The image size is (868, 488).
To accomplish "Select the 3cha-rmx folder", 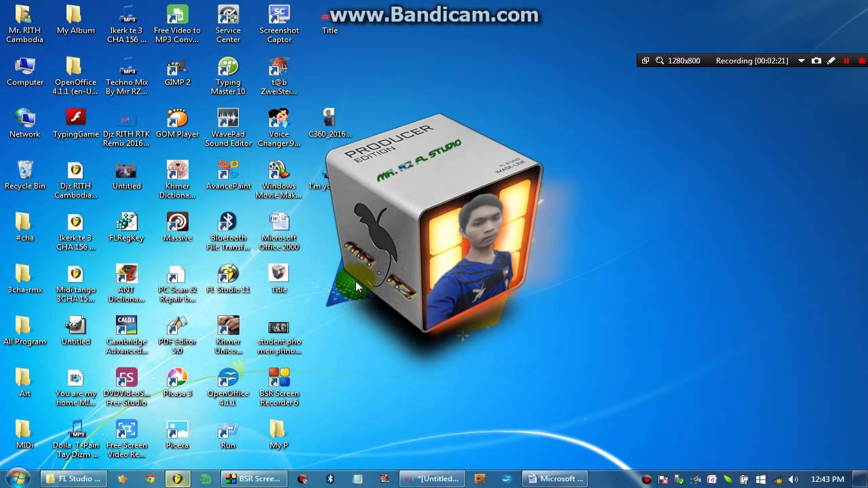I will click(24, 279).
